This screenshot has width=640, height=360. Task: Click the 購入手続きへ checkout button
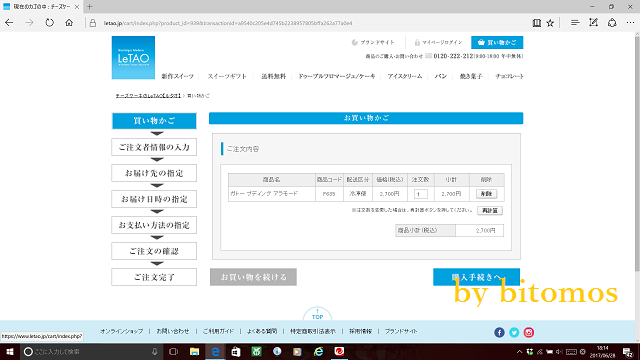(476, 277)
